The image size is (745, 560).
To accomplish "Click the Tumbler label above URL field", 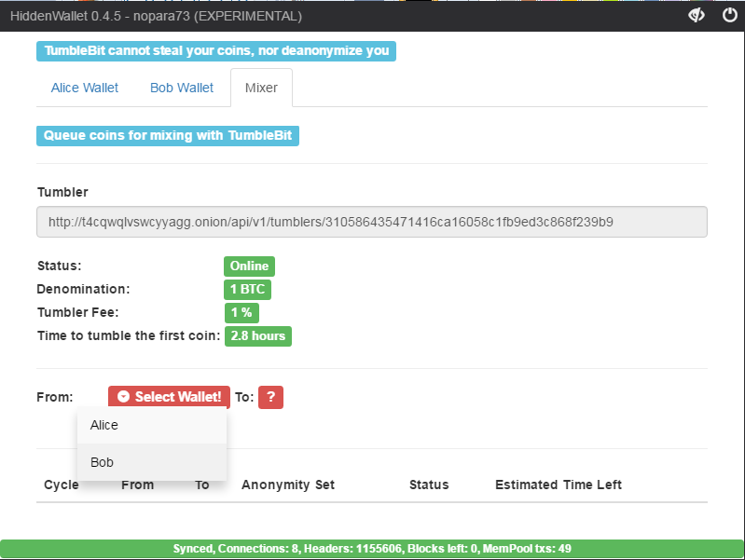I will click(x=62, y=192).
